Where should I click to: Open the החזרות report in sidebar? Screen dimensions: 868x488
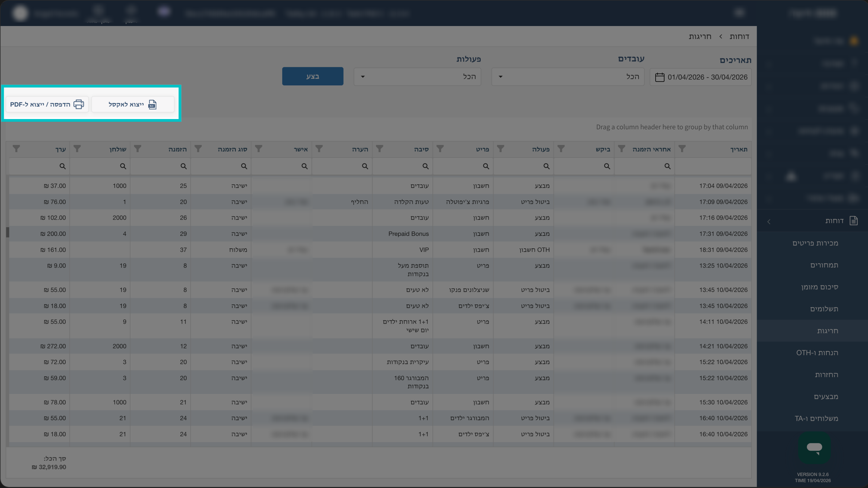coord(826,374)
